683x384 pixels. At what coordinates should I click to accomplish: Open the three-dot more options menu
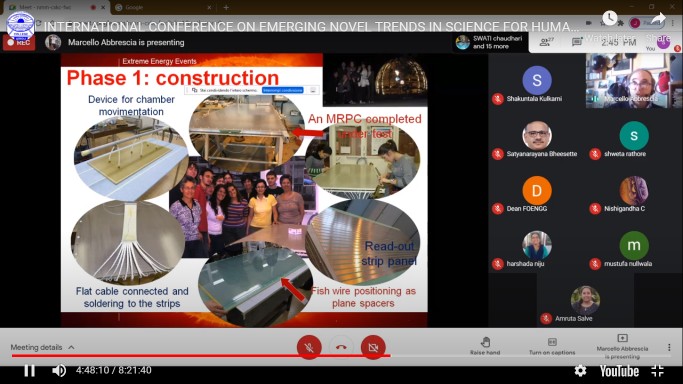[x=669, y=347]
